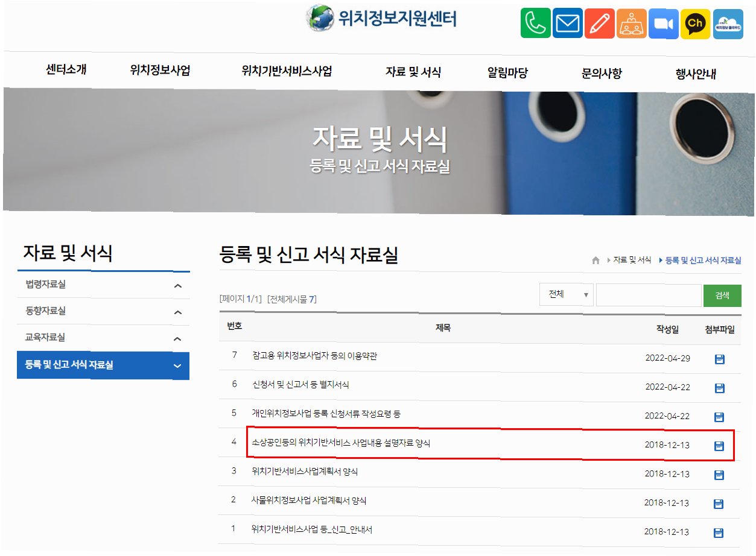
Task: Download attachment for 개인위치정보사업 등록 신청서류 작성요령
Action: click(x=719, y=417)
